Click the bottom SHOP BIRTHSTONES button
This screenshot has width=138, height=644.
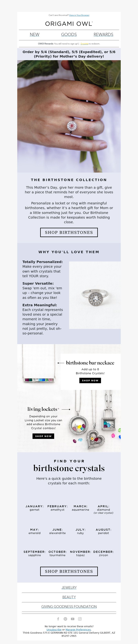click(x=69, y=571)
